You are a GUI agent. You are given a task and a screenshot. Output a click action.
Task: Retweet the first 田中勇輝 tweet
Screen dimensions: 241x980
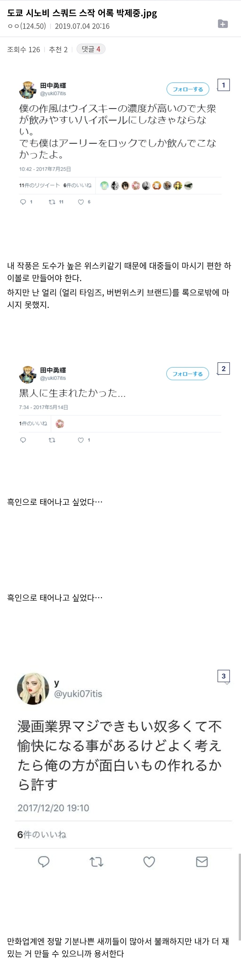[52, 202]
